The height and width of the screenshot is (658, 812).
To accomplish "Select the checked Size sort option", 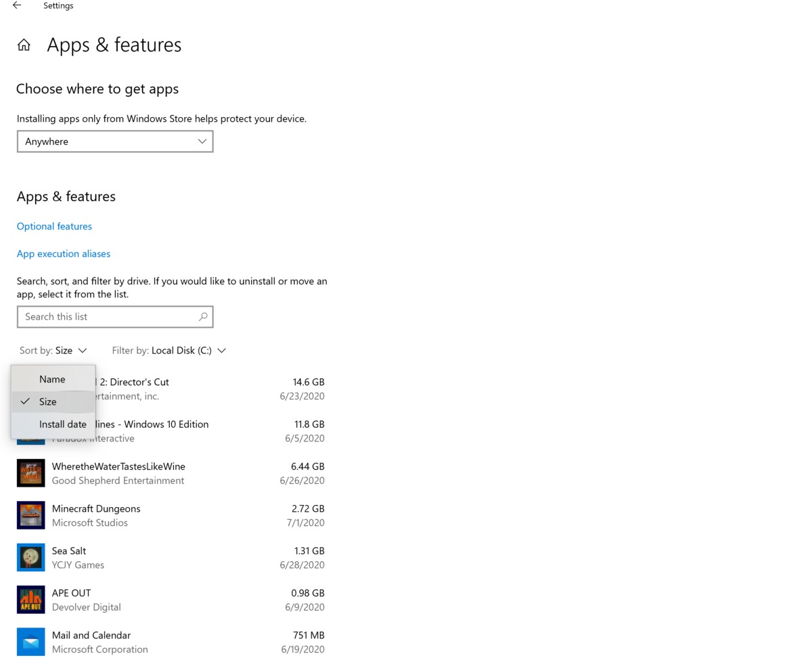I will (53, 401).
